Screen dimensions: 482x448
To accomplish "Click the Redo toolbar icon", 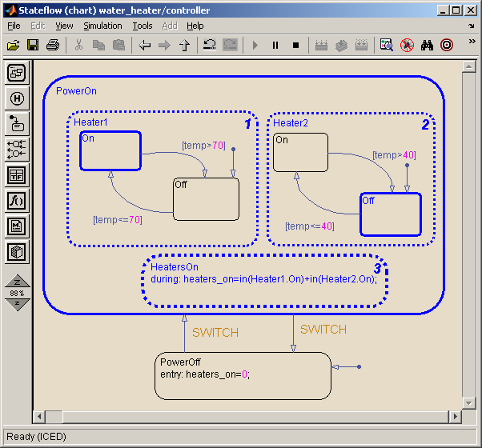I will [230, 45].
